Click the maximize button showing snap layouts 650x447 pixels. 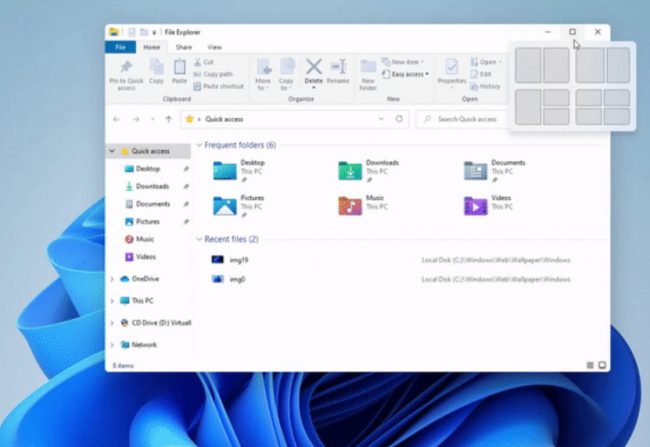572,32
